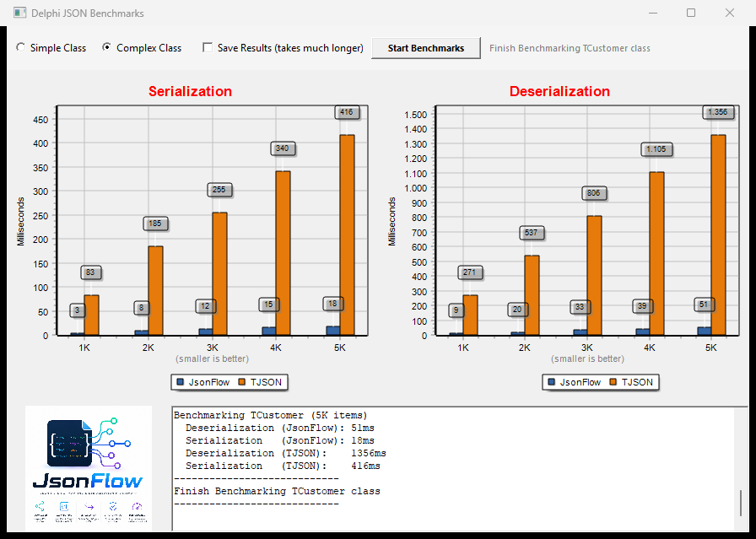756x539 pixels.
Task: Maximize the Delphi JSON Benchmarks window
Action: [x=691, y=13]
